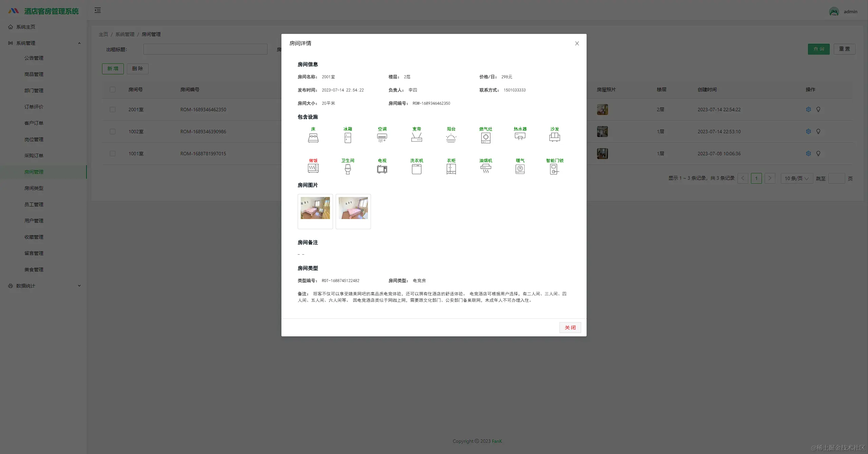868x454 pixels.
Task: Click the sidebar collapse icon in header
Action: pos(98,11)
